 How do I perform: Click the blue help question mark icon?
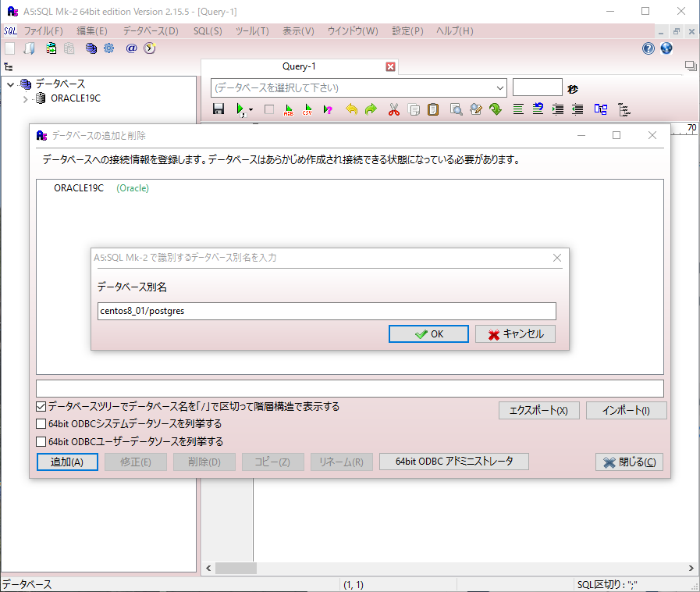(648, 48)
